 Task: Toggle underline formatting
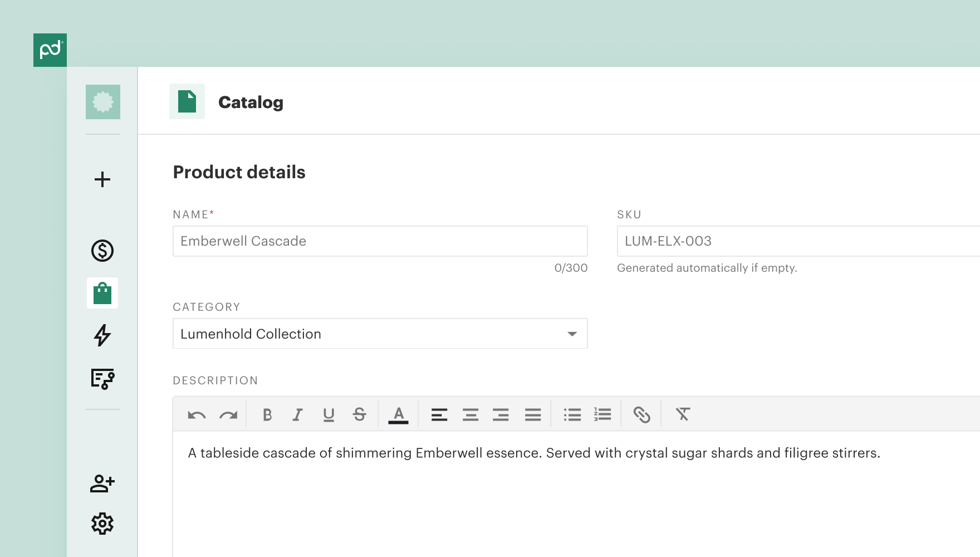pos(329,415)
